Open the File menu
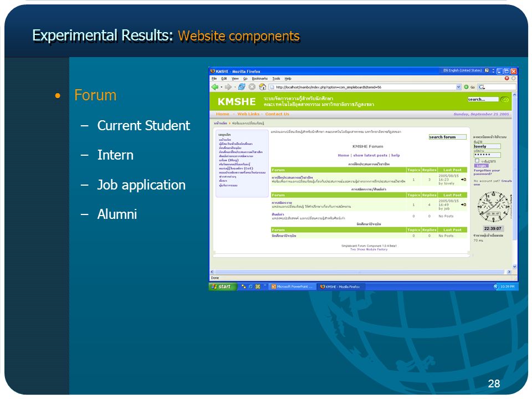Viewport: 532px width, 399px height. coord(214,78)
